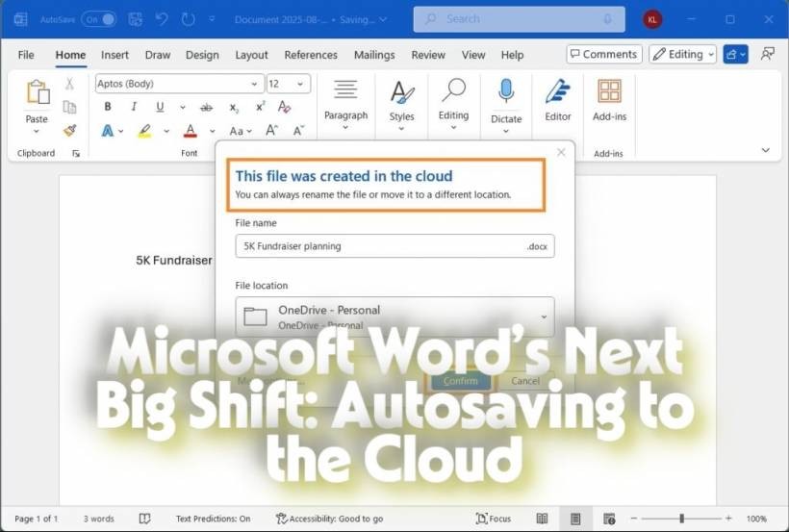The height and width of the screenshot is (532, 789).
Task: Open the Styles gallery
Action: pyautogui.click(x=401, y=105)
